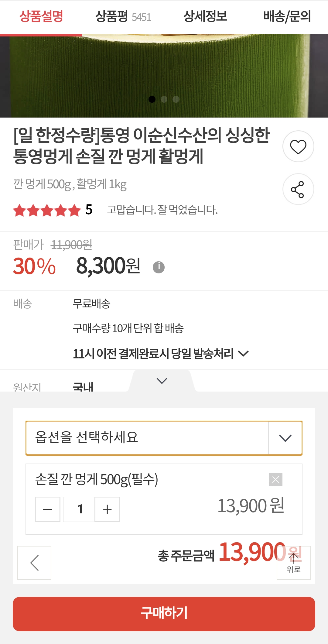Screen dimensions: 328x644
Task: Tap the quantity input field
Action: 80,509
